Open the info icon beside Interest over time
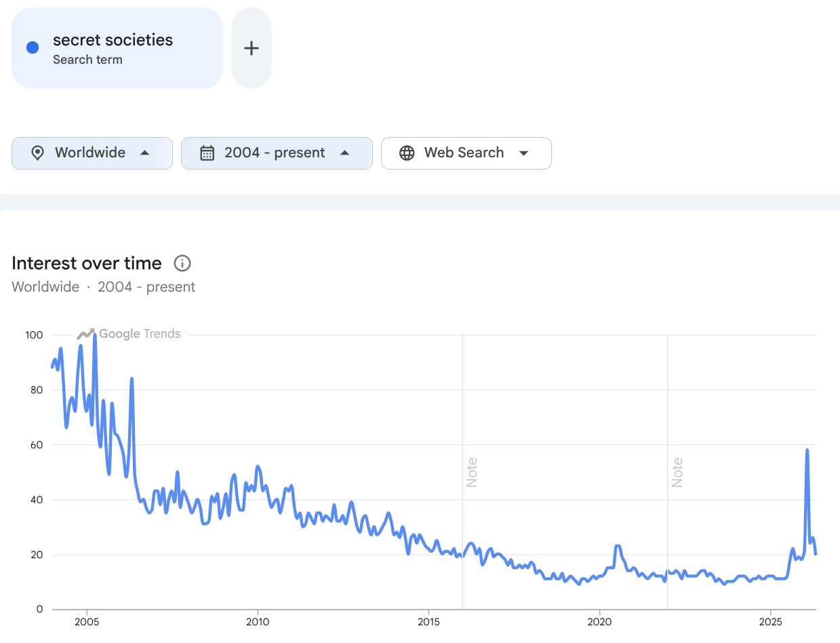Image resolution: width=840 pixels, height=643 pixels. pyautogui.click(x=182, y=263)
